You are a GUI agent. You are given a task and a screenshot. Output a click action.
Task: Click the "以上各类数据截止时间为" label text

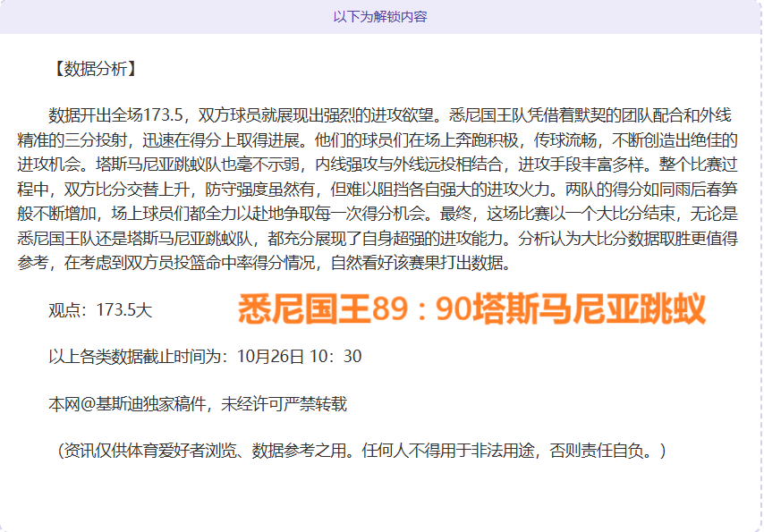coord(141,357)
